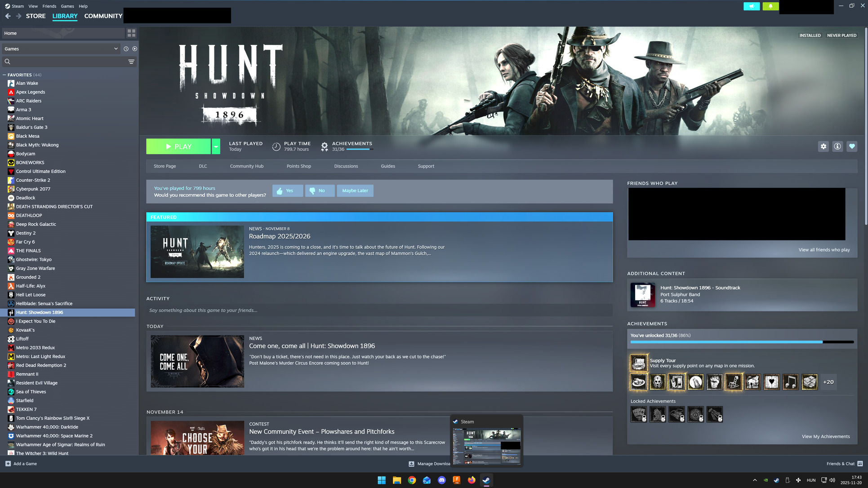Click the announcements megaphone icon
The width and height of the screenshot is (868, 488).
pyautogui.click(x=752, y=6)
